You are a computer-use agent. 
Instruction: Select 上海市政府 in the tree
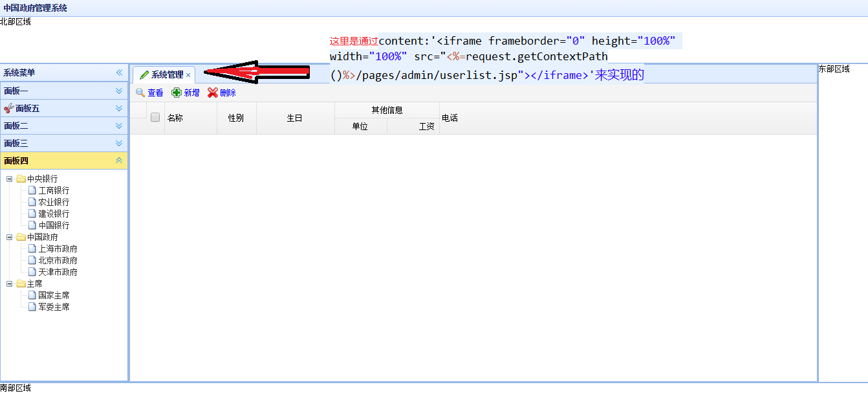point(58,249)
